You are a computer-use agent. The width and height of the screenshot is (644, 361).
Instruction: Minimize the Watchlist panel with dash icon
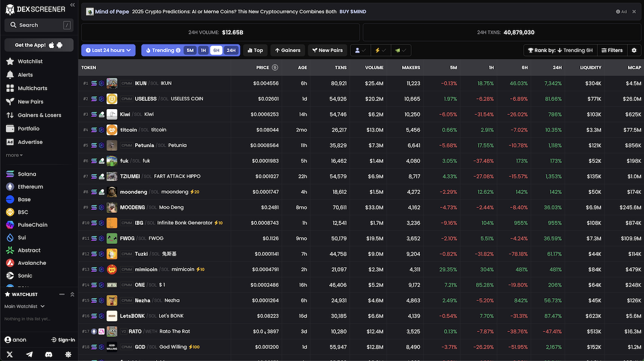62,294
